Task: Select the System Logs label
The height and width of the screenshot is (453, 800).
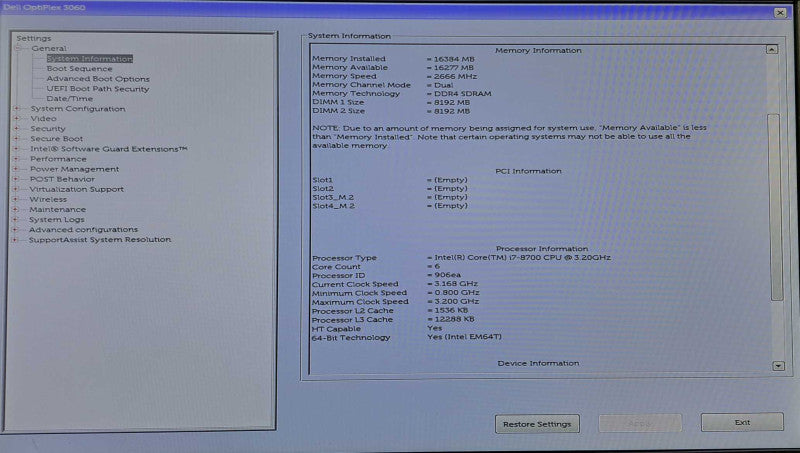Action: pyautogui.click(x=57, y=219)
